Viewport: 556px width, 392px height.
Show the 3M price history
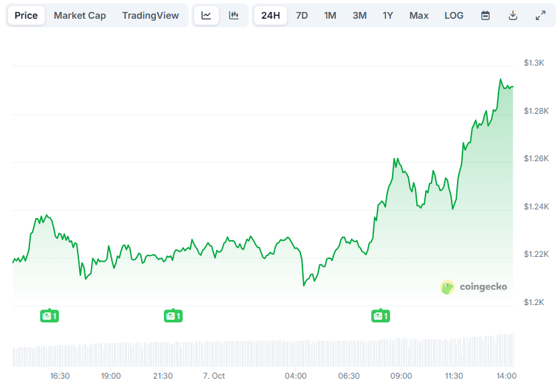pos(359,15)
